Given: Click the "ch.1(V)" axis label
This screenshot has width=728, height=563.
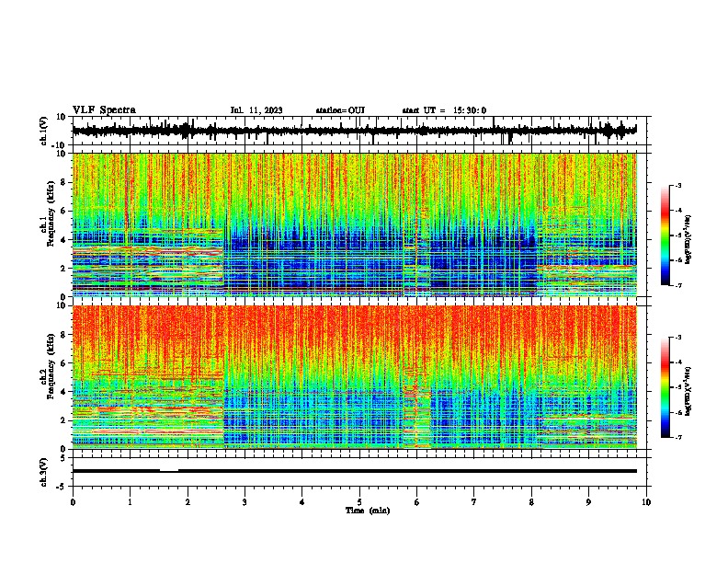Looking at the screenshot, I should pyautogui.click(x=44, y=131).
